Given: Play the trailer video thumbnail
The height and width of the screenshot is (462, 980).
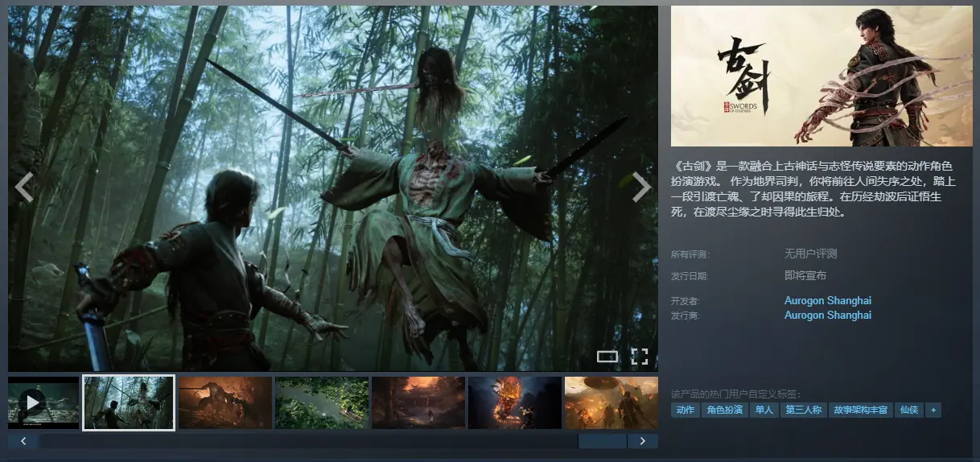Looking at the screenshot, I should click(43, 402).
